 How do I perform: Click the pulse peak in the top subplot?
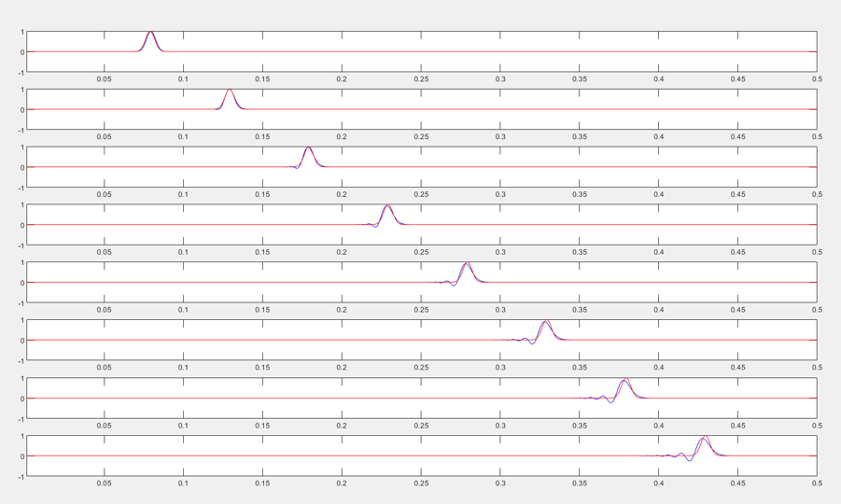pos(151,33)
